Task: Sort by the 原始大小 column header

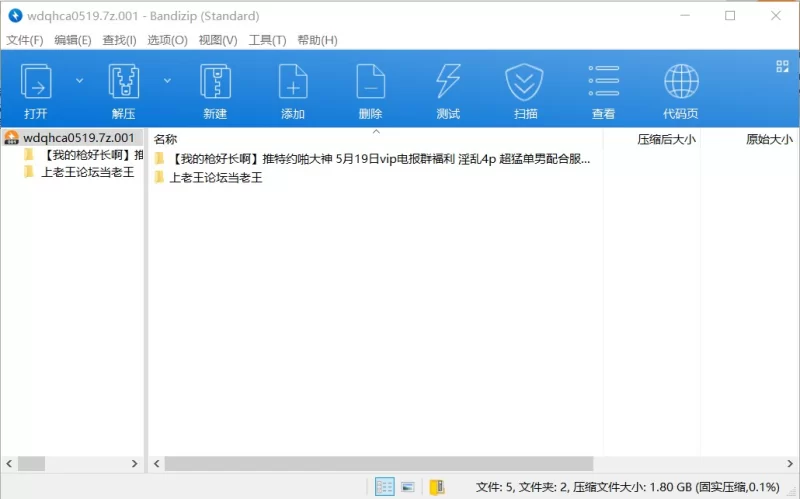Action: (769, 139)
